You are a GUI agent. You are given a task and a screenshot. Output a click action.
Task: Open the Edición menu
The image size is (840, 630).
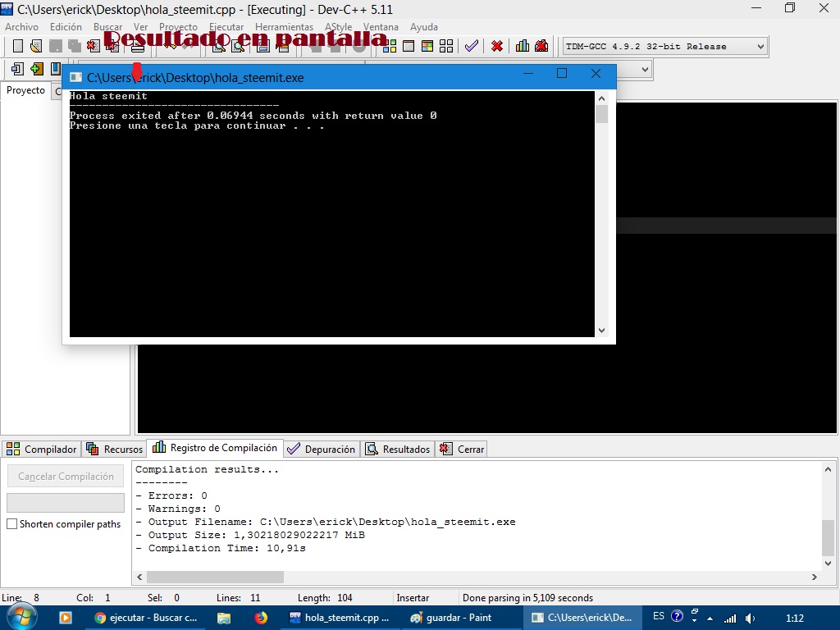(x=66, y=27)
